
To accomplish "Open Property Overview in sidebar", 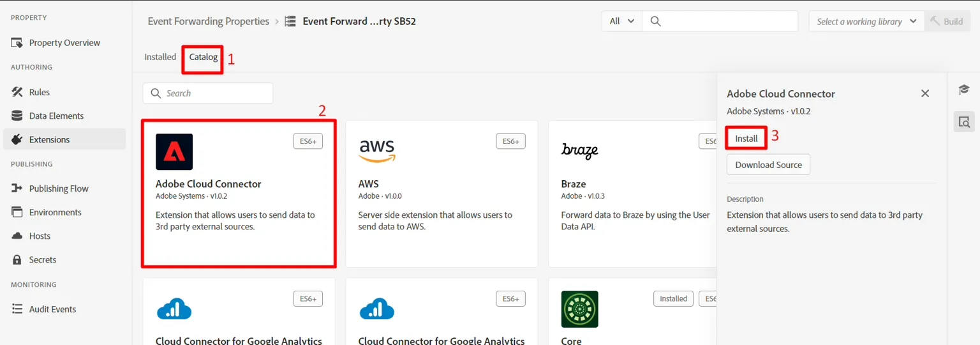I will pyautogui.click(x=64, y=43).
